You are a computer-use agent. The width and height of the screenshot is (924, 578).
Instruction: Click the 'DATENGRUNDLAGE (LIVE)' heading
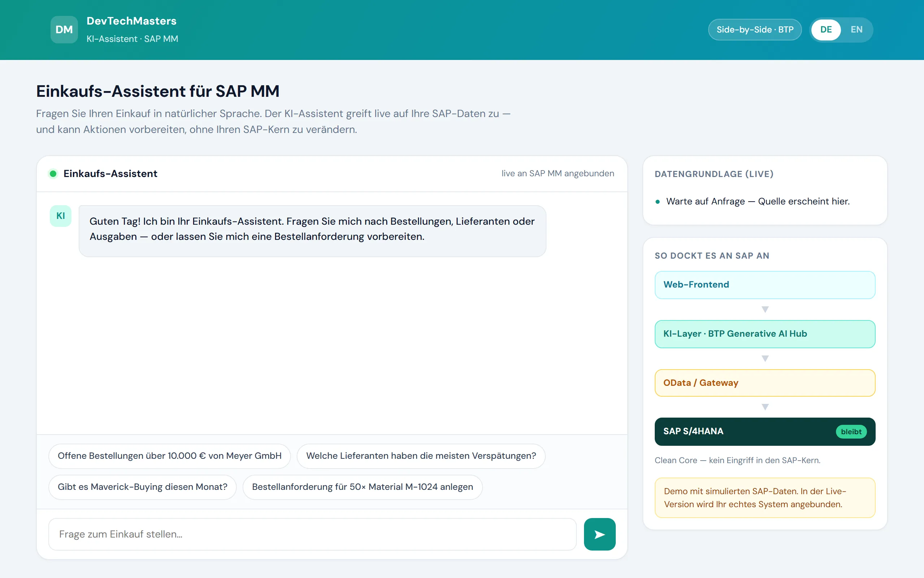(x=714, y=174)
